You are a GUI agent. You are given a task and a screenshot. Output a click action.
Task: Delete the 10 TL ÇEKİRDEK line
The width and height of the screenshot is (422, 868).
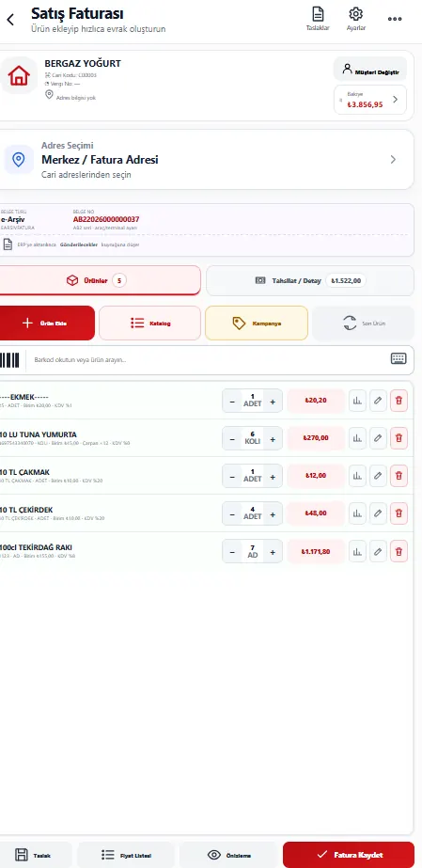399,513
